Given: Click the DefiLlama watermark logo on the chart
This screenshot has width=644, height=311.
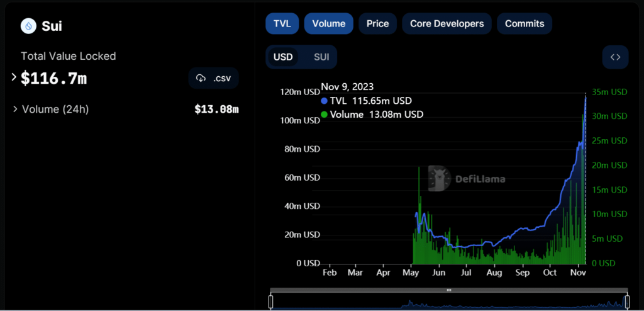Looking at the screenshot, I should [x=440, y=178].
